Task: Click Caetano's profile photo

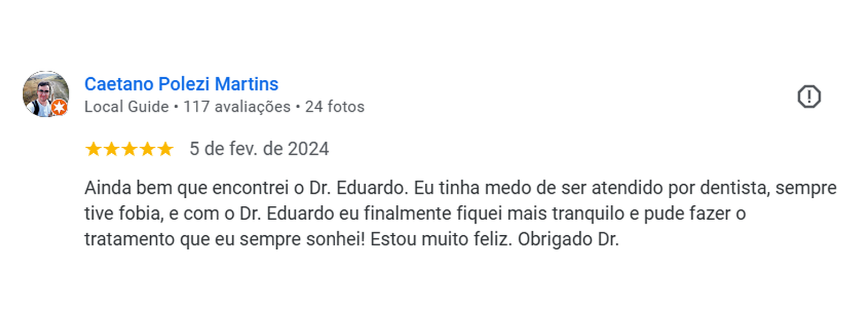Action: (46, 95)
